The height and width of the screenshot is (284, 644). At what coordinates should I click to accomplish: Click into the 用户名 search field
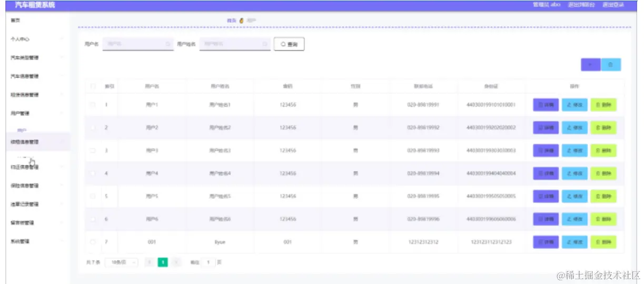point(138,44)
